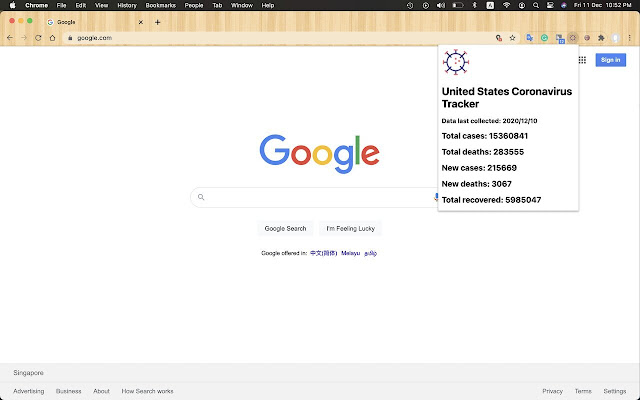Viewport: 640px width, 400px height.
Task: Open the Advertising footer link
Action: tap(29, 391)
